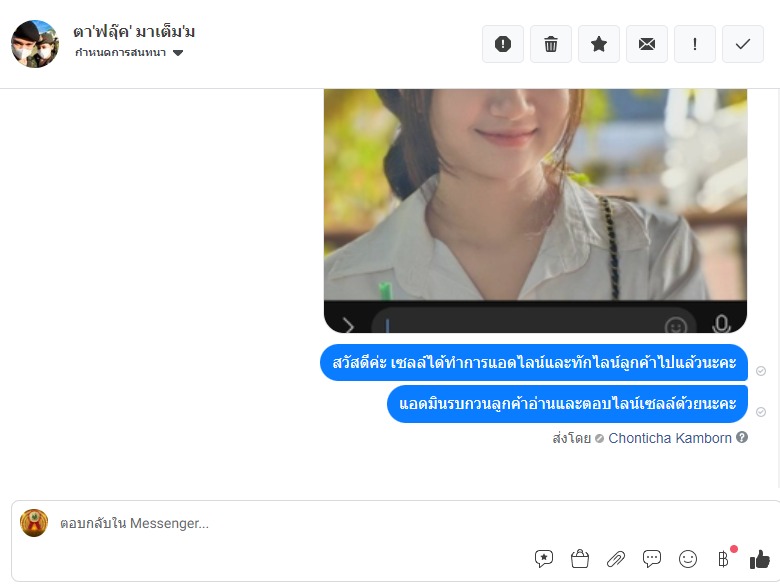780x588 pixels.
Task: Open customer profile picture in header
Action: click(x=35, y=44)
